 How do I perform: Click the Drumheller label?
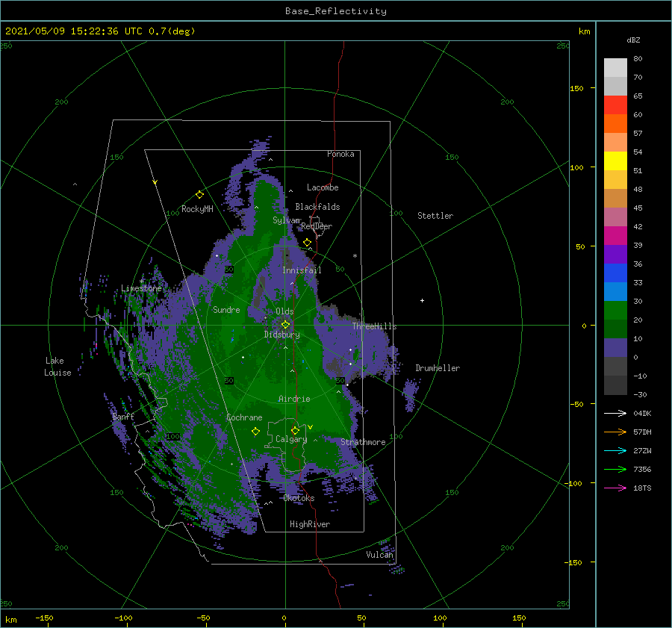438,368
